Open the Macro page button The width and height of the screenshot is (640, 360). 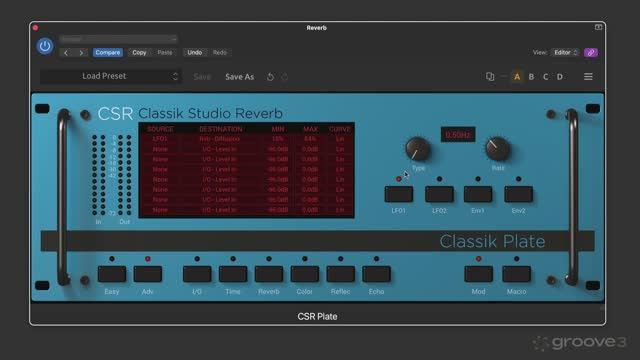(516, 274)
